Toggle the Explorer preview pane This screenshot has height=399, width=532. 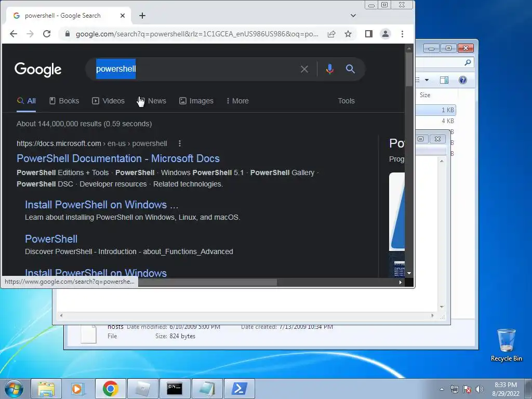(444, 80)
